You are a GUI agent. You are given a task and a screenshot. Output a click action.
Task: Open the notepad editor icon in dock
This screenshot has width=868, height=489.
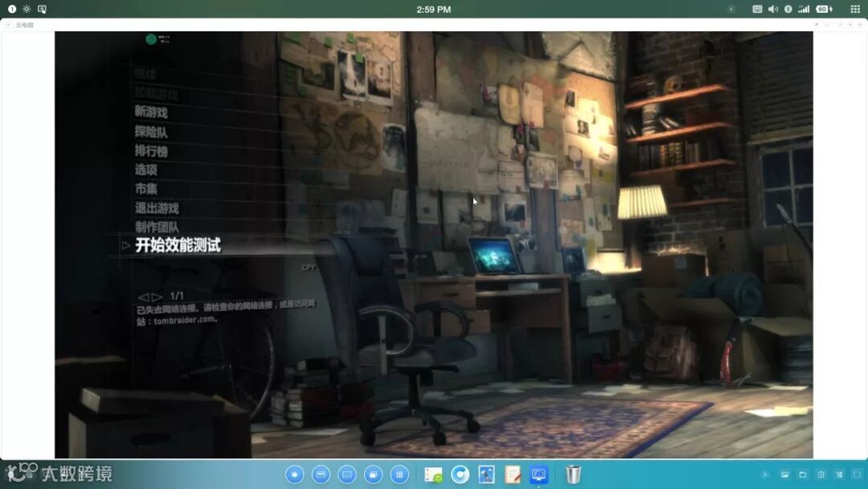(x=513, y=475)
